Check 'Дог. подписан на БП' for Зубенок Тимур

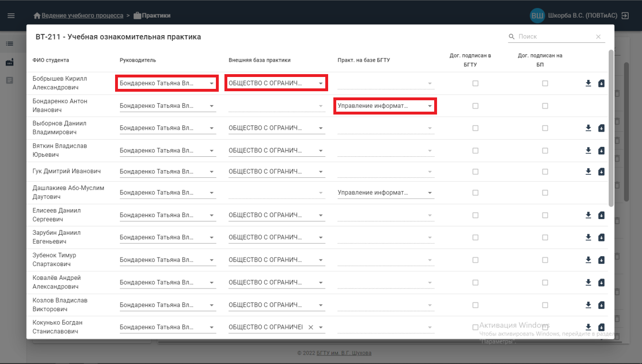click(x=545, y=259)
